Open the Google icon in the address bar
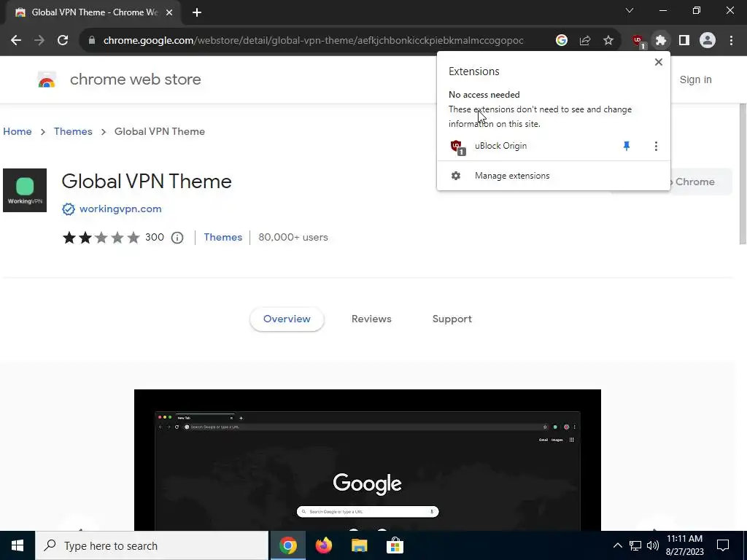The image size is (747, 560). pyautogui.click(x=562, y=41)
